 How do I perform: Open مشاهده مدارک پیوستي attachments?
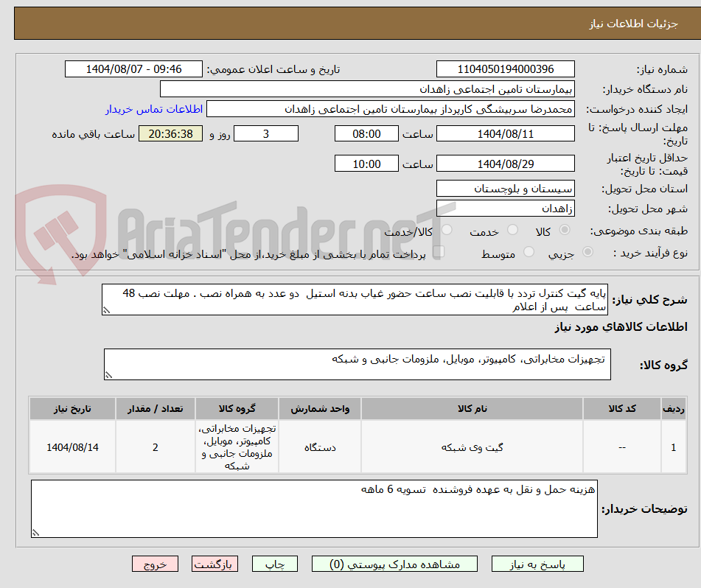point(397,563)
